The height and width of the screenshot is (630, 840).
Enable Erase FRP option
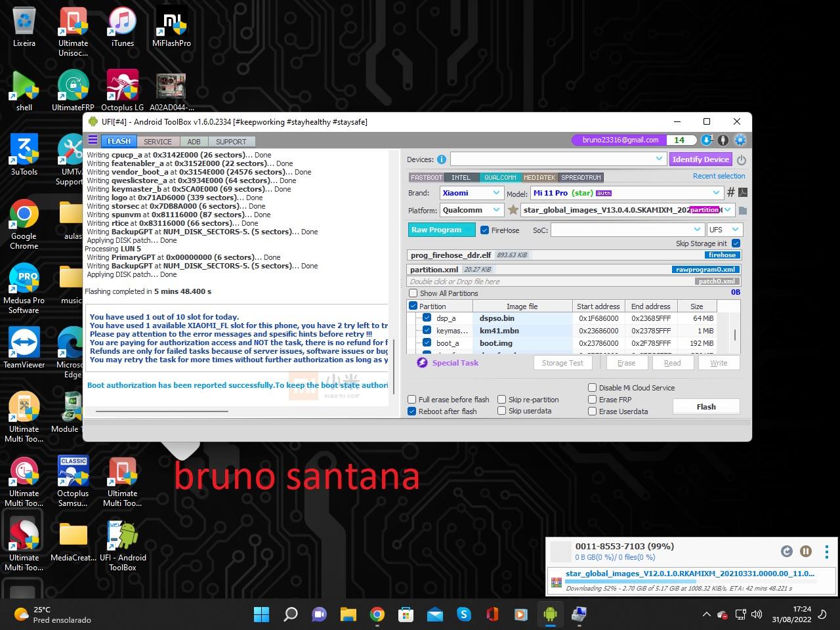pyautogui.click(x=593, y=399)
